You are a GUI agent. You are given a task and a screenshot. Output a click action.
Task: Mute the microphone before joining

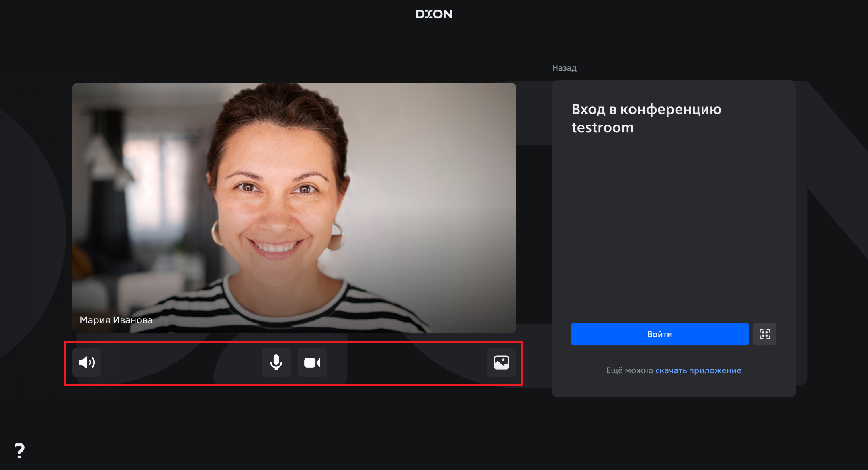coord(276,362)
